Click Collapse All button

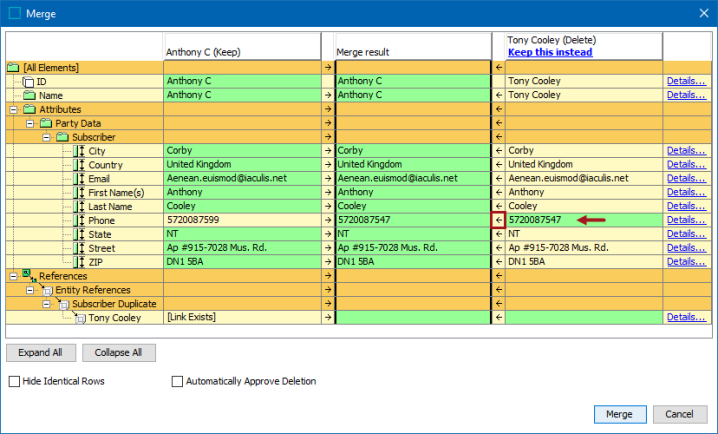(x=119, y=353)
